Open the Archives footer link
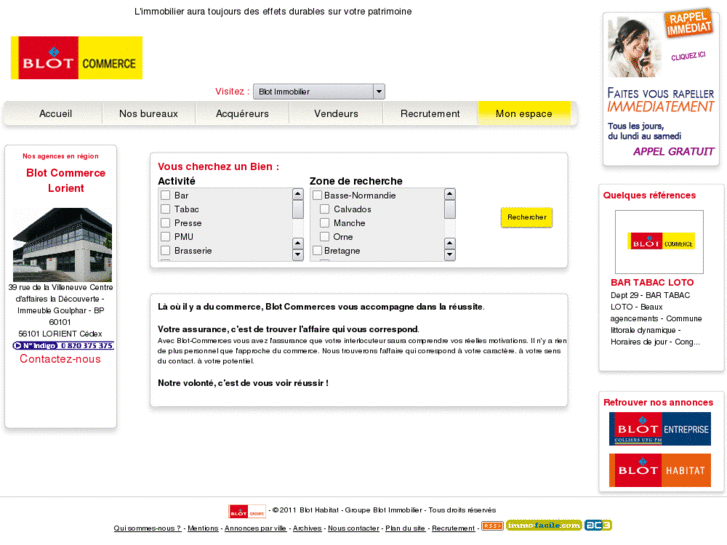The width and height of the screenshot is (727, 545). click(x=307, y=528)
